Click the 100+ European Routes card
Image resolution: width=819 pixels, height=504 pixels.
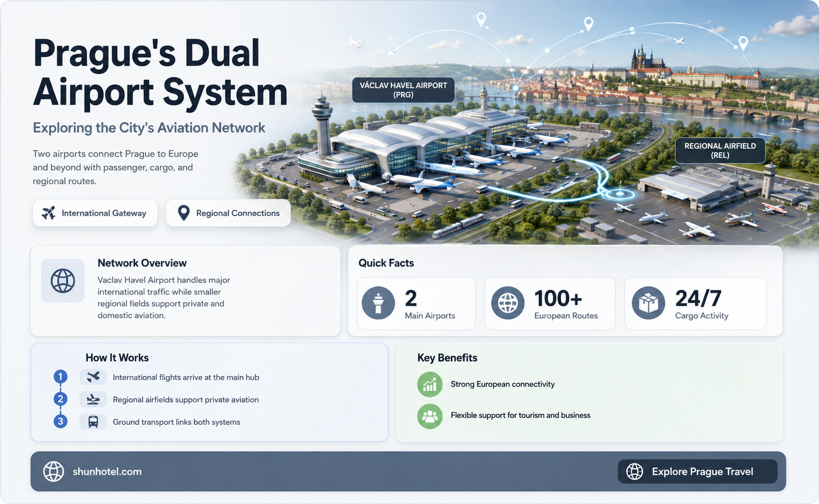tap(550, 304)
